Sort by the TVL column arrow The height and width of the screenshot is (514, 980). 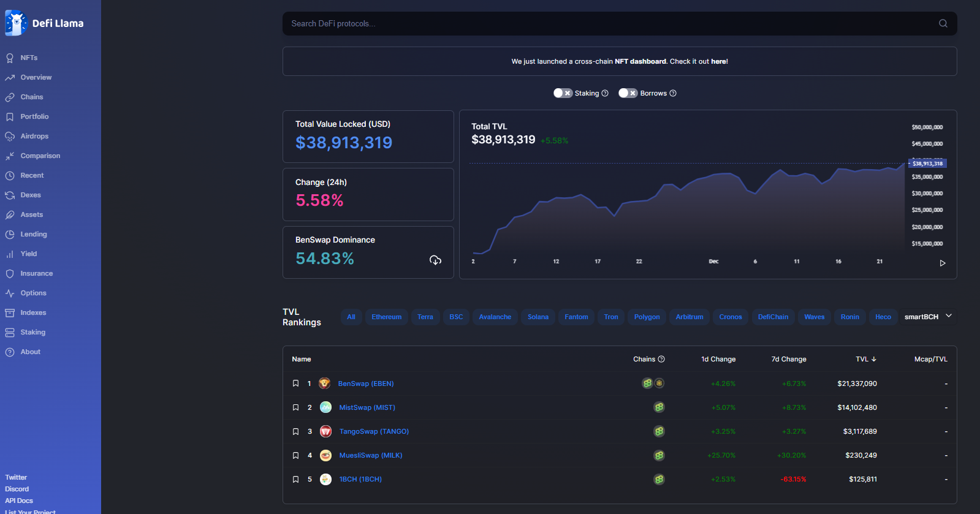click(874, 359)
